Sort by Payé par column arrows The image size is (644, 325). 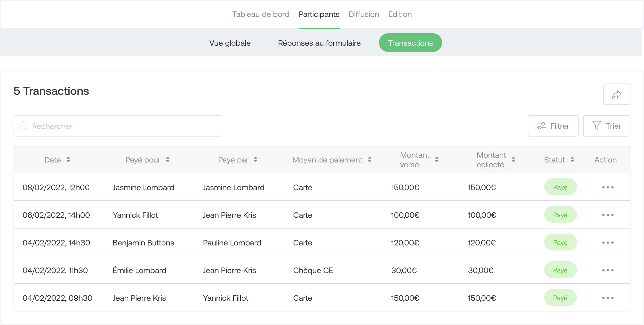255,160
